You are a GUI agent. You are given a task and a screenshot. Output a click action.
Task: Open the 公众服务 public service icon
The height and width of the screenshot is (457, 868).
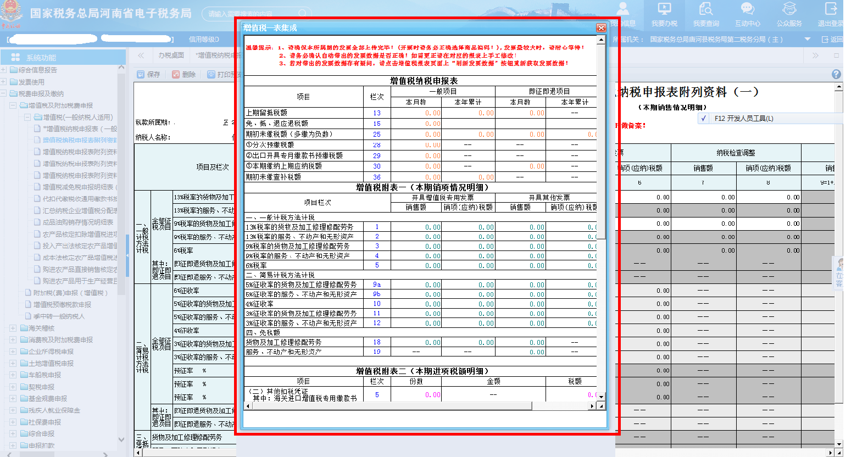point(789,14)
